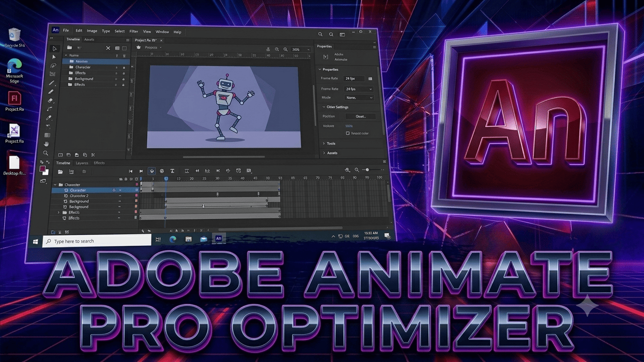
Task: Open the Adobe Animate icon on Windows taskbar
Action: (x=218, y=239)
